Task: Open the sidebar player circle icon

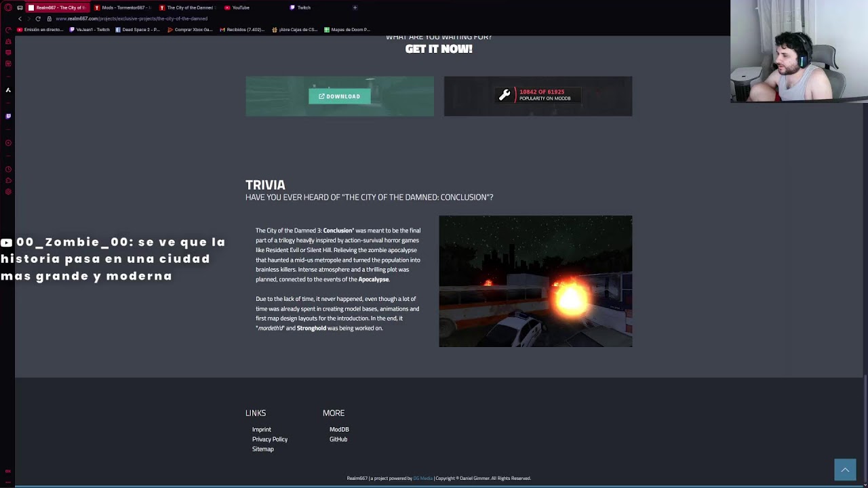Action: tap(8, 143)
